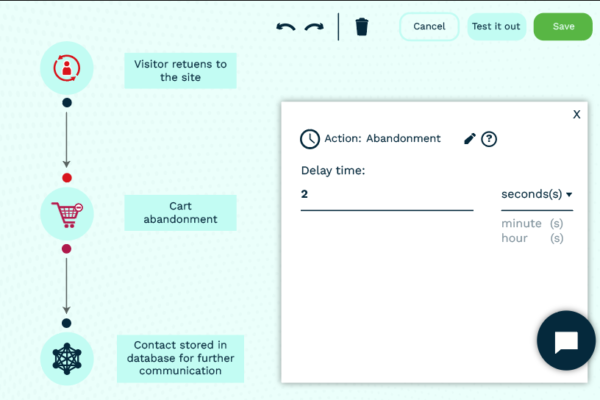
Task: Click dark connector dot above database node
Action: click(67, 323)
